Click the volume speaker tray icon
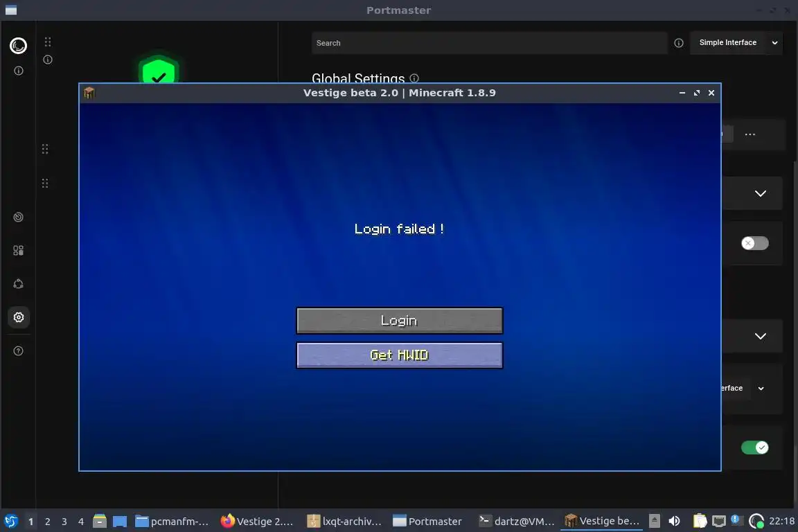The image size is (798, 532). 674,521
